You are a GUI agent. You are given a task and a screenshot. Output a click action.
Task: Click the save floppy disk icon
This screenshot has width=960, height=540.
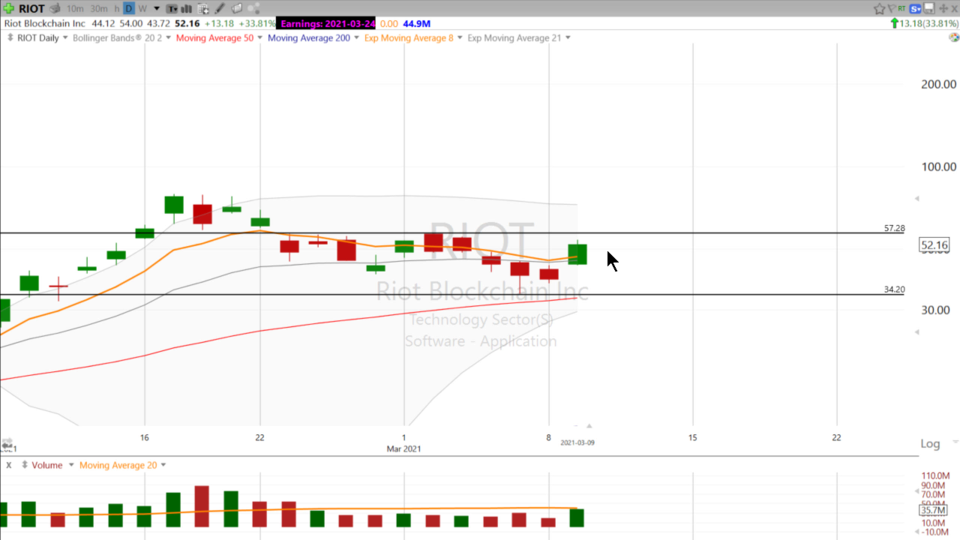coord(929,8)
